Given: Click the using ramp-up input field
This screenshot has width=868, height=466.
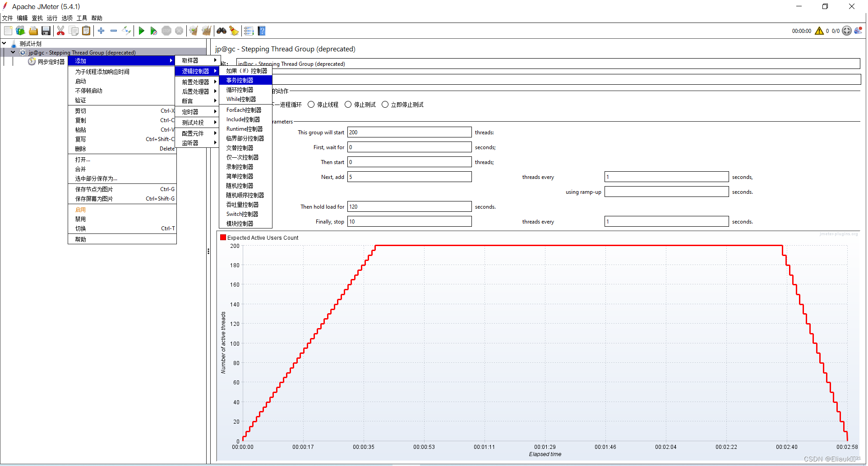Looking at the screenshot, I should (x=666, y=192).
